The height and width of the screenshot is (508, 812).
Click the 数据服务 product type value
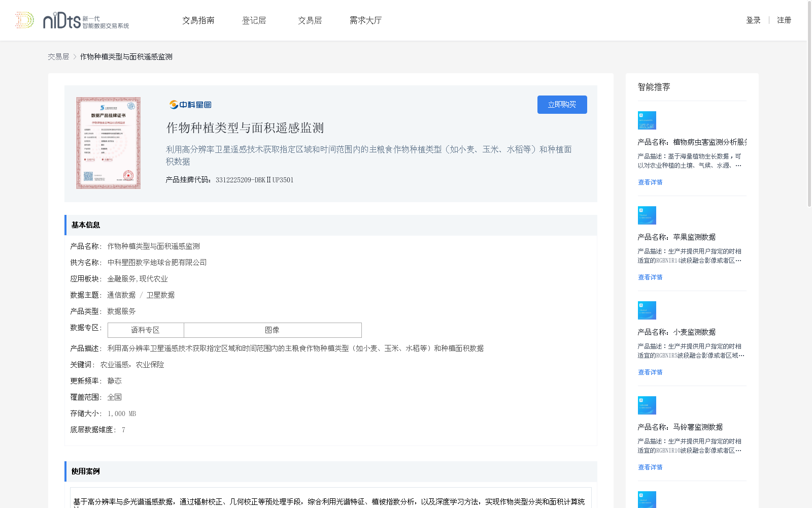(x=121, y=311)
